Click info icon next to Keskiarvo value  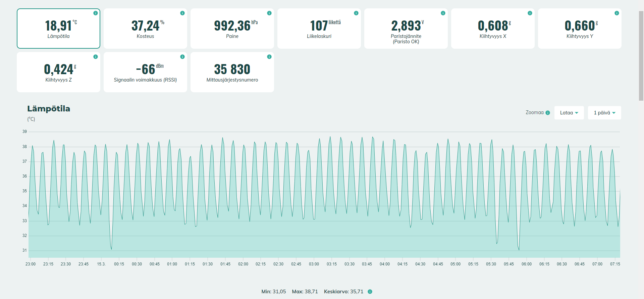tap(370, 292)
